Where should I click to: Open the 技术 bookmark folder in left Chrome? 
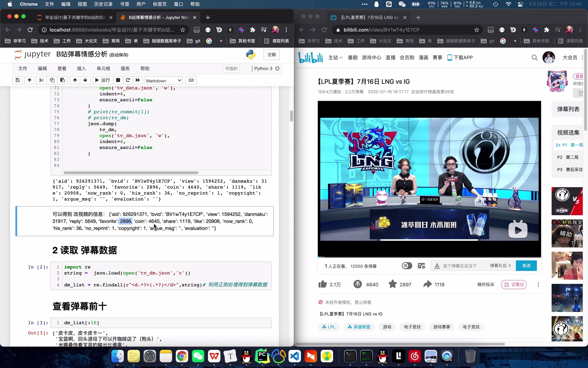point(40,41)
